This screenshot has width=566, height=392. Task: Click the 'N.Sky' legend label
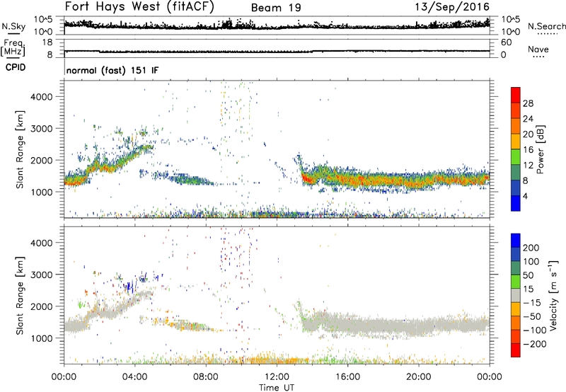pyautogui.click(x=13, y=26)
